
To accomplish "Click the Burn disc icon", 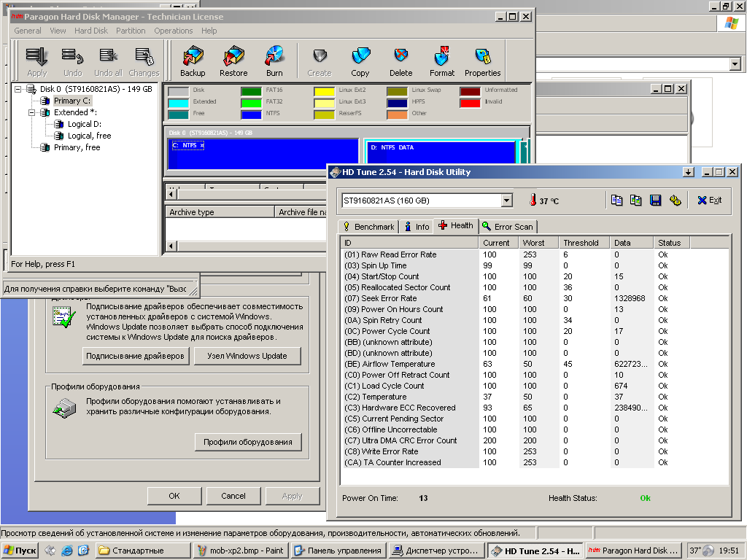I will pyautogui.click(x=274, y=56).
